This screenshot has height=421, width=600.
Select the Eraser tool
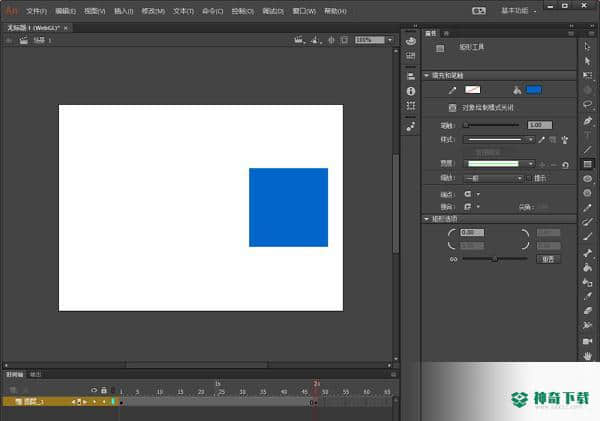pos(587,311)
